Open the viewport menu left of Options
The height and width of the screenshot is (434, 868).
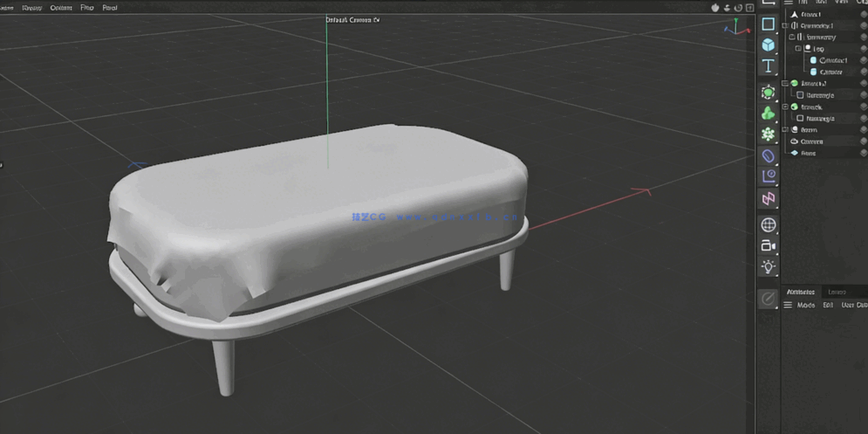point(31,8)
